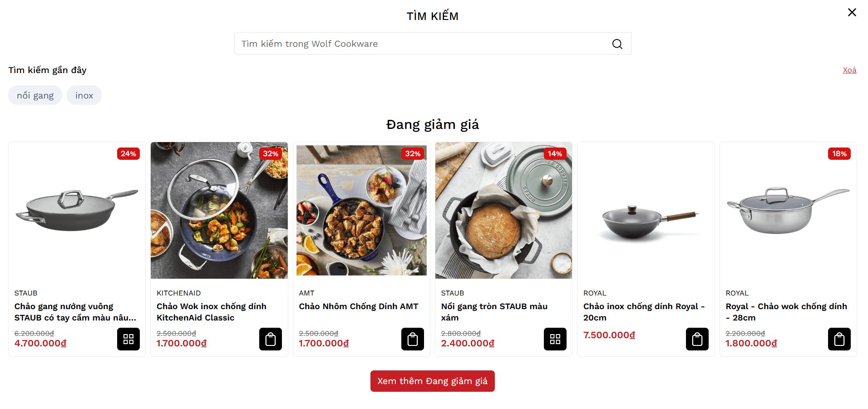Open options for gray STAUB pot
868x409 pixels.
[x=555, y=339]
